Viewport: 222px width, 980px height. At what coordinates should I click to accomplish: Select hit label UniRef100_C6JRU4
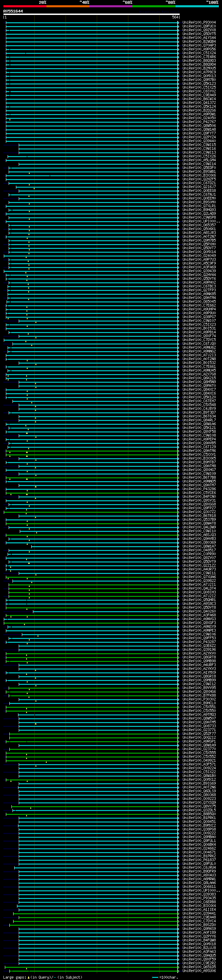pos(199,867)
